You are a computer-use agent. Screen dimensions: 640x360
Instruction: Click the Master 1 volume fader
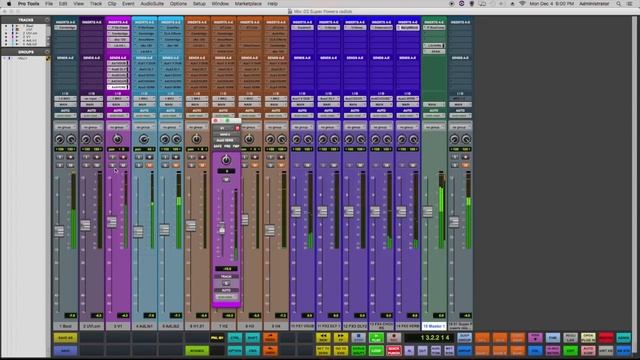pyautogui.click(x=428, y=211)
